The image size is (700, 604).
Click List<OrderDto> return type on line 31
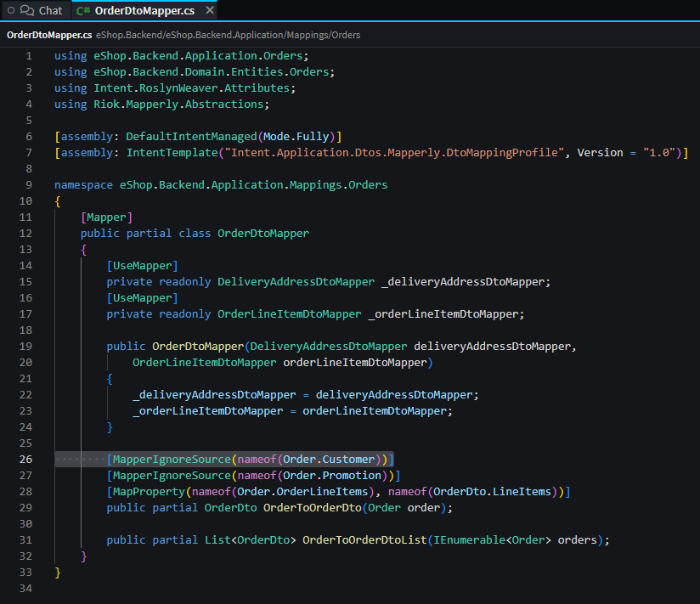(x=251, y=539)
